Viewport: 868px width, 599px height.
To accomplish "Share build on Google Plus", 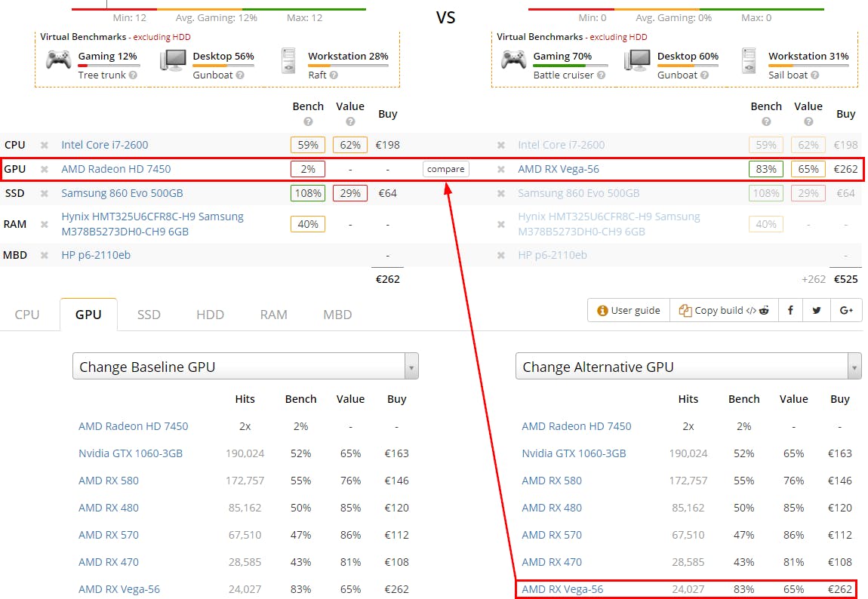I will (846, 310).
